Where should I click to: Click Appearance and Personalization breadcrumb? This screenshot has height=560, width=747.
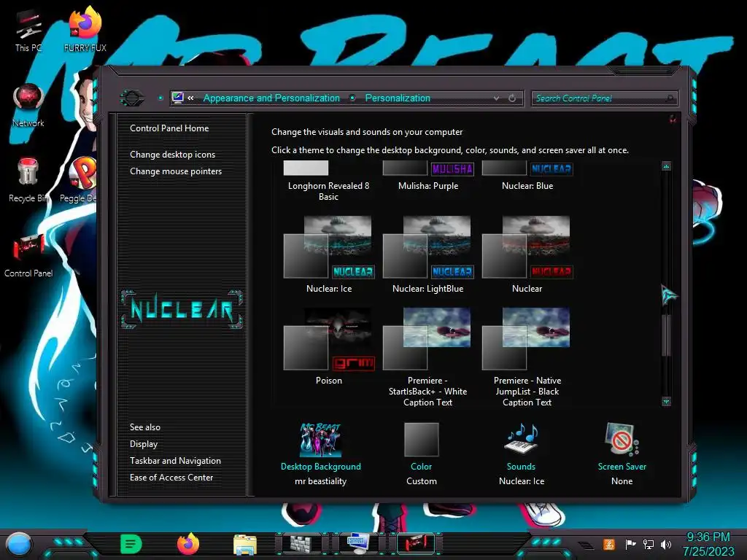pyautogui.click(x=271, y=98)
